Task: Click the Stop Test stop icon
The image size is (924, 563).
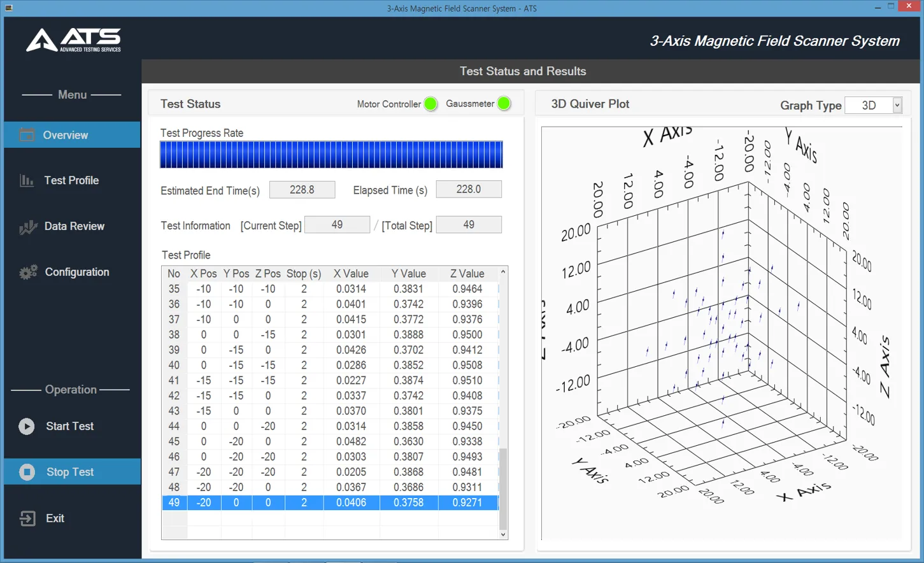Action: pyautogui.click(x=27, y=472)
